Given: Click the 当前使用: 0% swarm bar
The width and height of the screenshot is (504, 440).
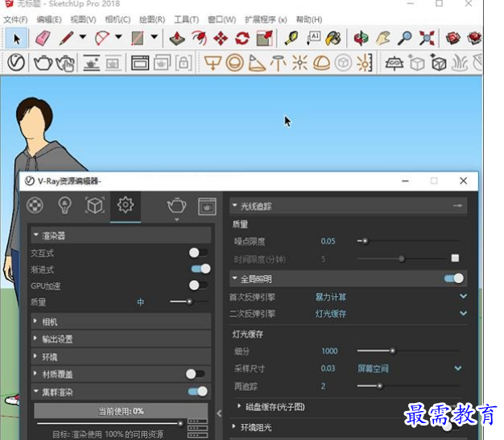Looking at the screenshot, I should (121, 411).
